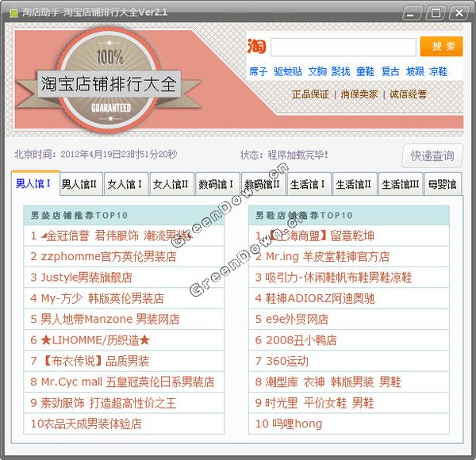Click the 聚拢 keyword link
476x460 pixels.
pos(340,71)
